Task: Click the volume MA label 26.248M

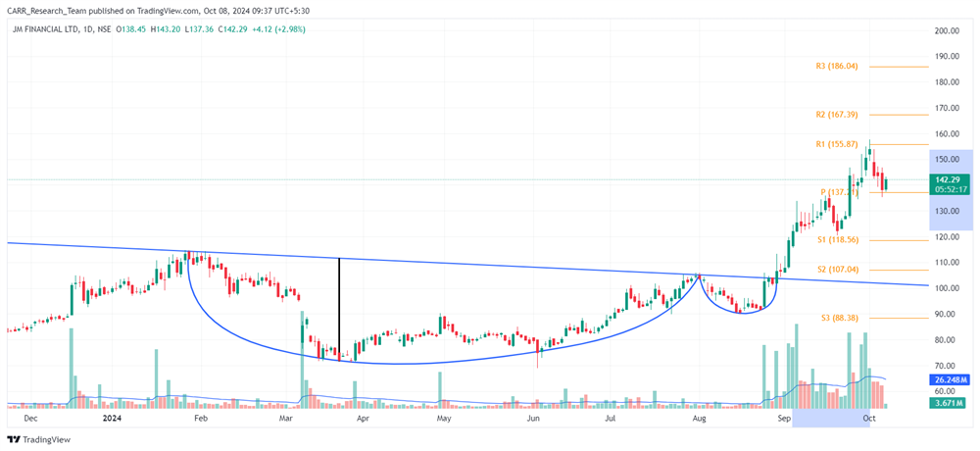Action: click(x=952, y=379)
